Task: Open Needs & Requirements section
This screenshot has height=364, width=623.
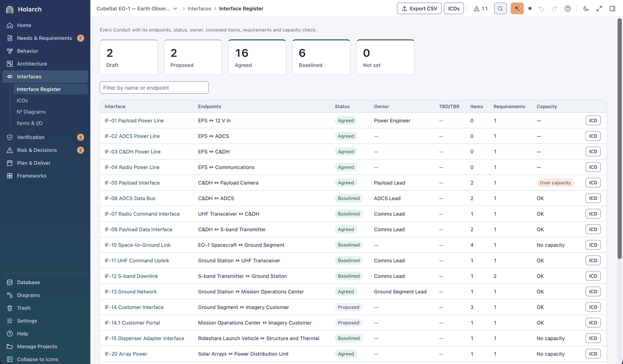Action: (x=45, y=38)
